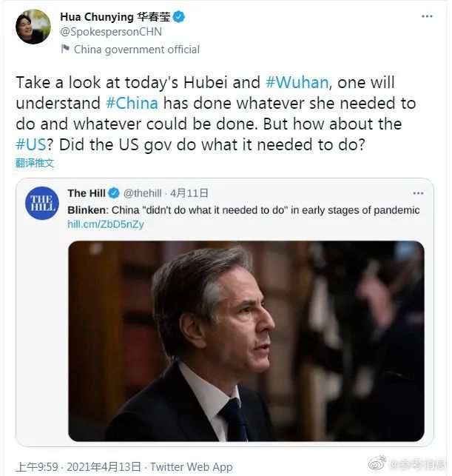This screenshot has height=476, width=452.
Task: Click 翻译推文 to translate the tweet
Action: [35, 163]
